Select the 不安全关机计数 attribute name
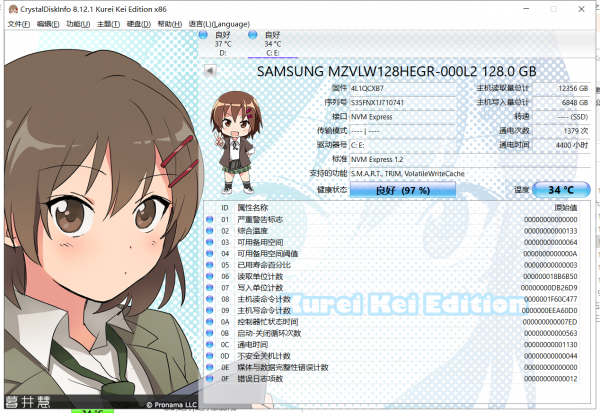Image resolution: width=600 pixels, height=413 pixels. pos(264,356)
